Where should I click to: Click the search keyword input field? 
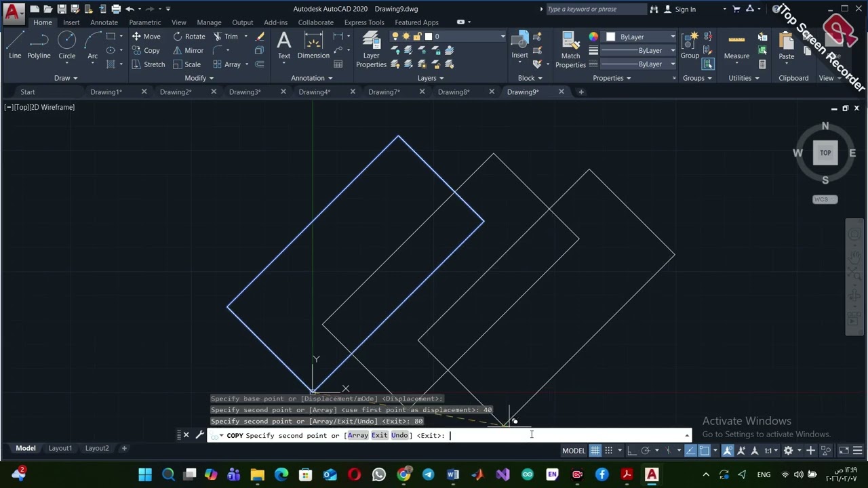[595, 9]
